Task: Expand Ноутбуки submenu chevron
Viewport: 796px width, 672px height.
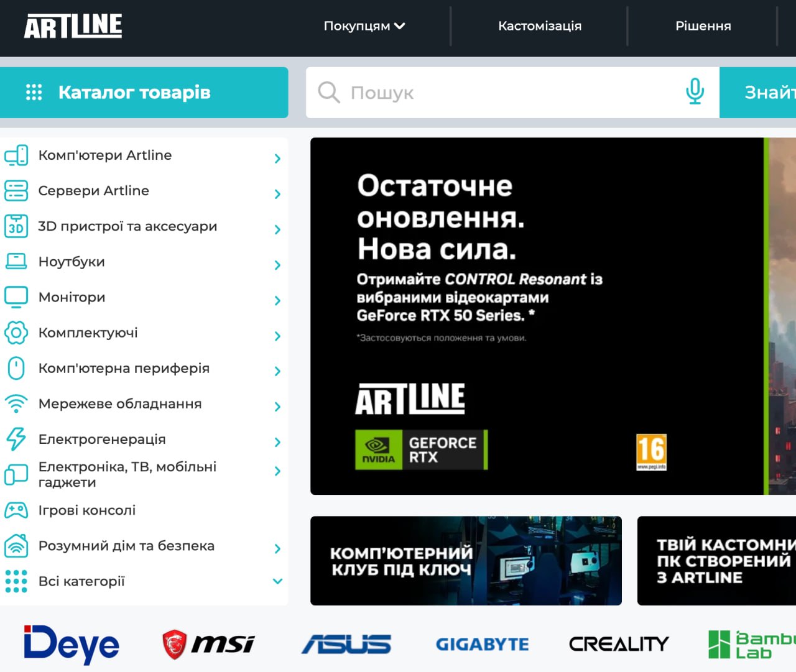Action: [x=278, y=265]
